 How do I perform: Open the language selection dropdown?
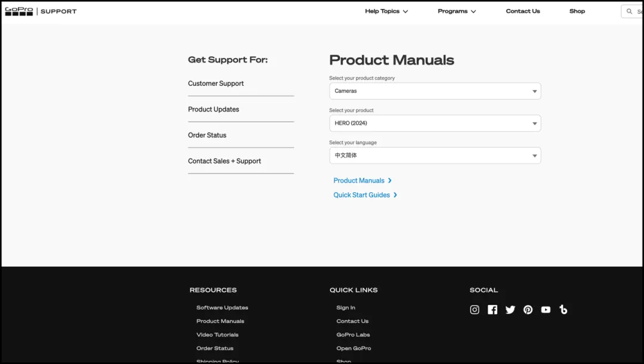pyautogui.click(x=435, y=156)
